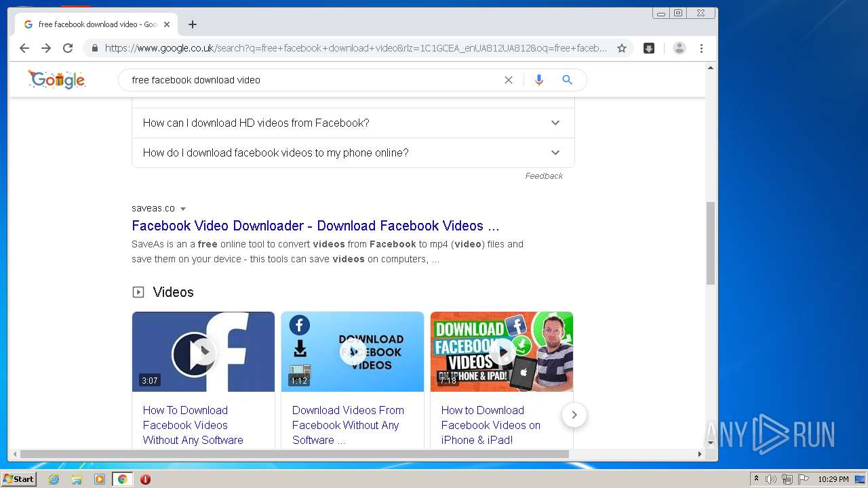Open Windows Media Player from taskbar
868x488 pixels.
pyautogui.click(x=100, y=479)
